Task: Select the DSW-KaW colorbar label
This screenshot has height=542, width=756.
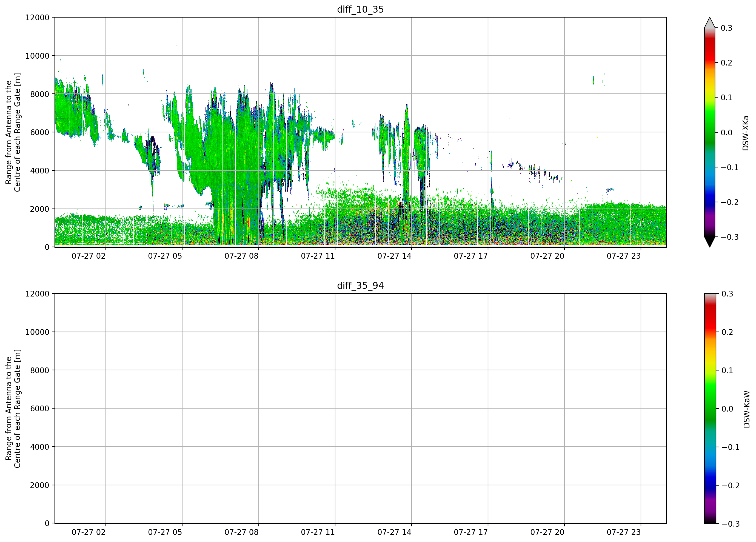Action: point(747,409)
